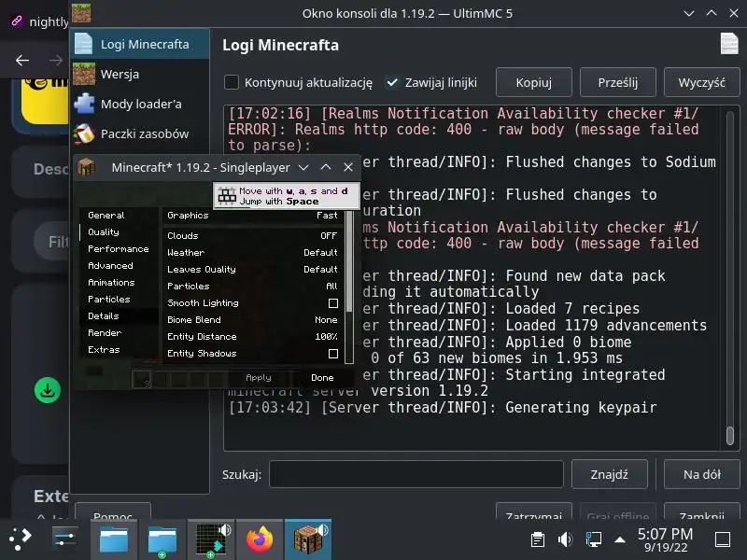
Task: Open network tray icon
Action: click(593, 539)
